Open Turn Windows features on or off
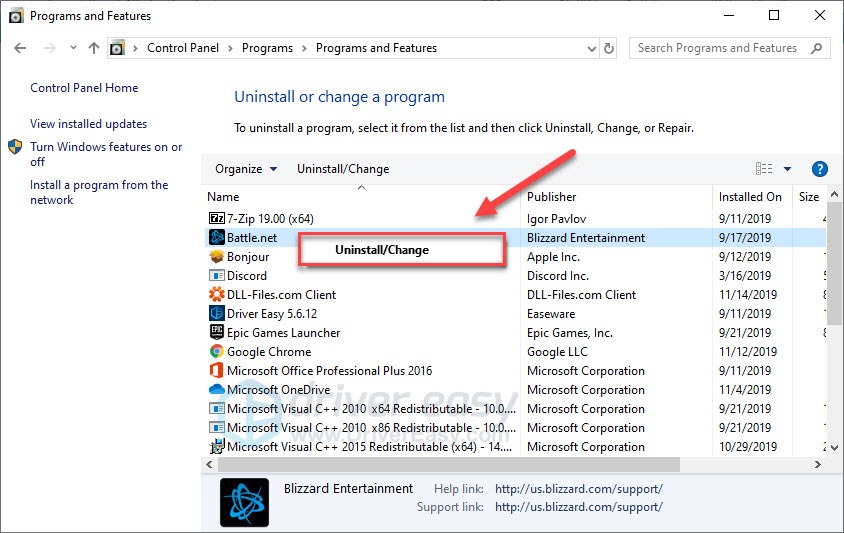 pyautogui.click(x=105, y=154)
